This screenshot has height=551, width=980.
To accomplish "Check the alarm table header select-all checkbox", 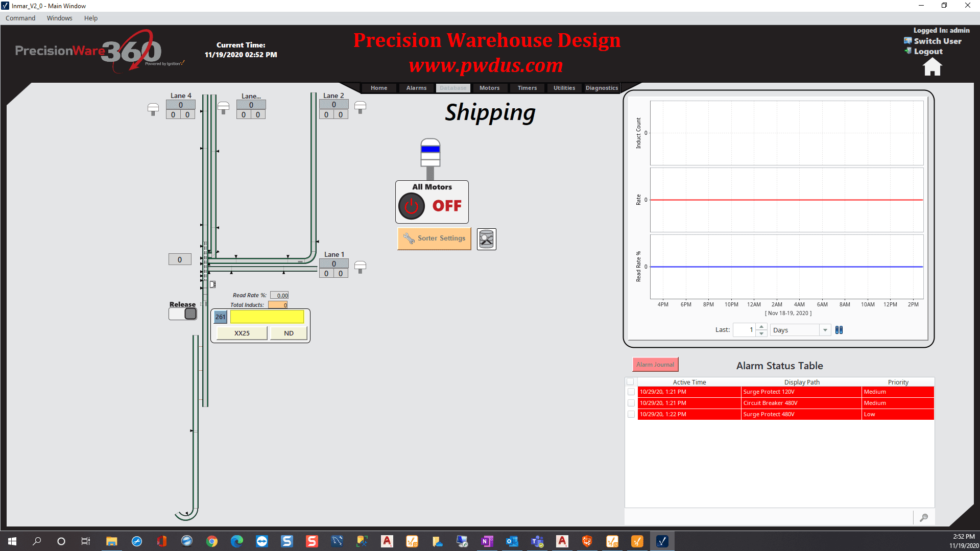I will (x=630, y=382).
